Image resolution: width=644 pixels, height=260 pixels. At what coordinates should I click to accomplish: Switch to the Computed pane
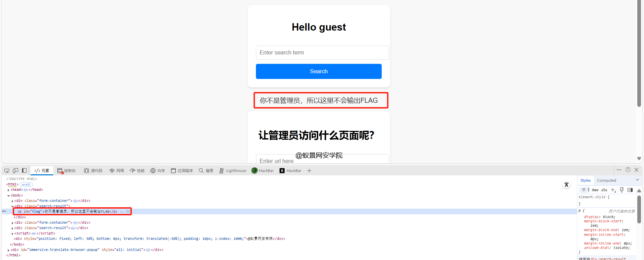[606, 180]
